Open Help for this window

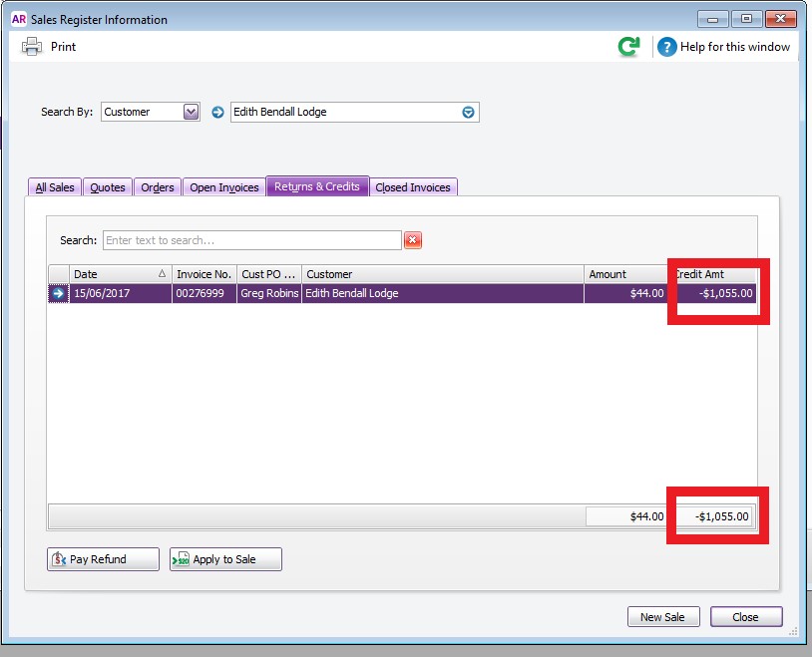(723, 47)
